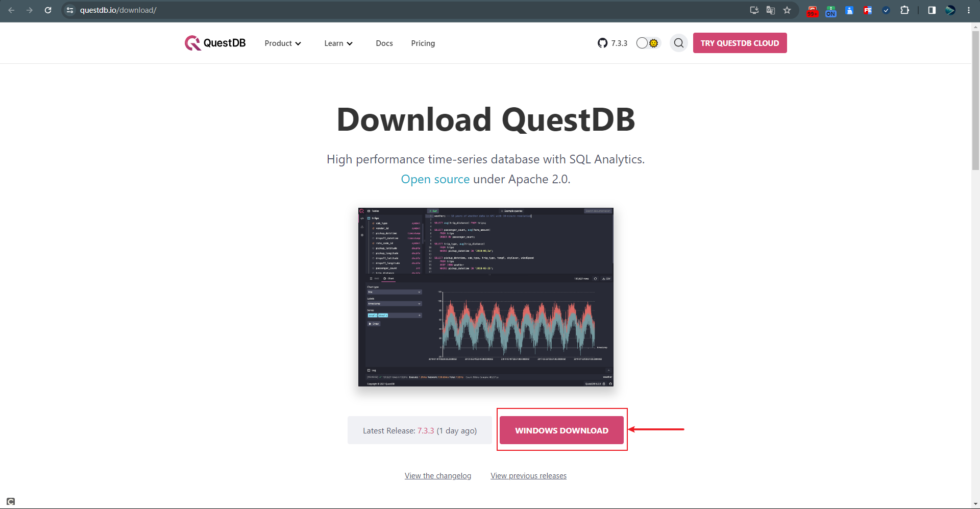Click the Windows Download button

(x=561, y=430)
